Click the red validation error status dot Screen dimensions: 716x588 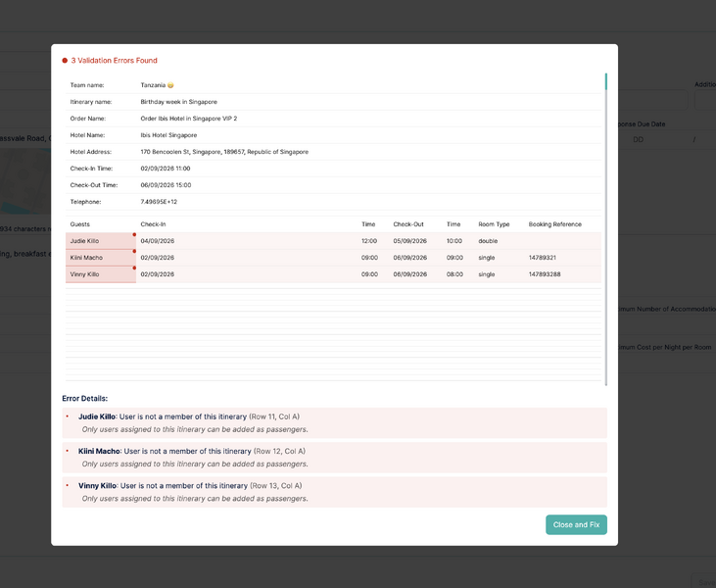[65, 61]
